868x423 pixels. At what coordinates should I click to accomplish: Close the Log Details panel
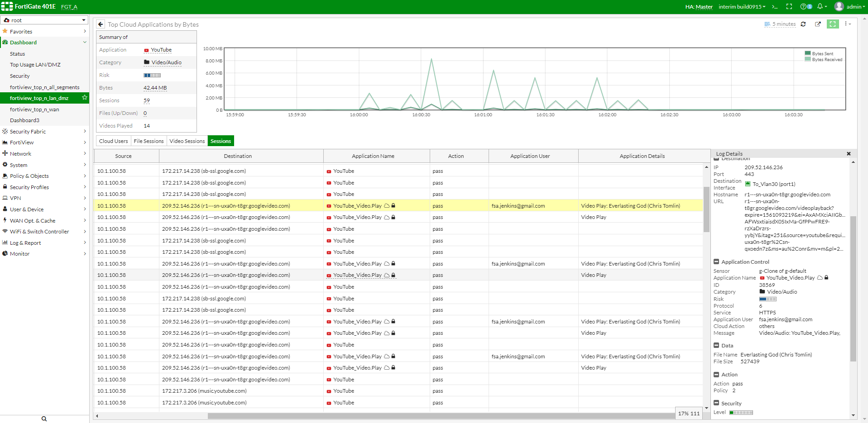849,154
